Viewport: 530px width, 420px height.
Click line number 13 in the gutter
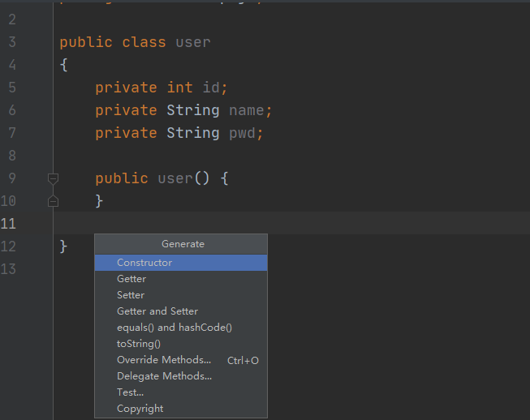click(x=8, y=269)
